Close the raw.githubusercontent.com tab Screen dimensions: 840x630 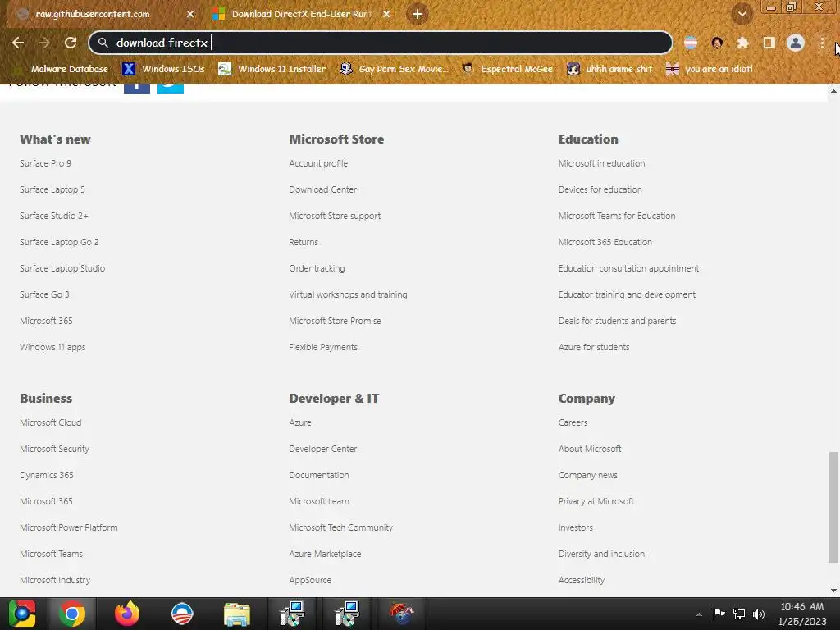tap(190, 14)
